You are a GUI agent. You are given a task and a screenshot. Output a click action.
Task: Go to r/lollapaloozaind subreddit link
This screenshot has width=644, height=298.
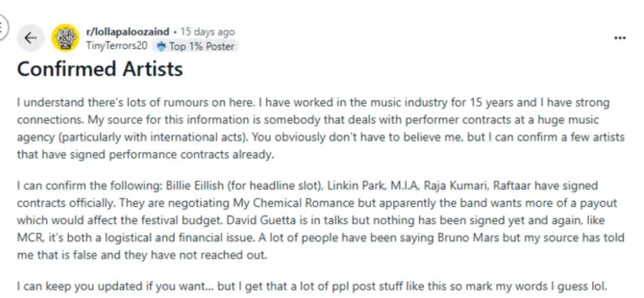coord(128,32)
